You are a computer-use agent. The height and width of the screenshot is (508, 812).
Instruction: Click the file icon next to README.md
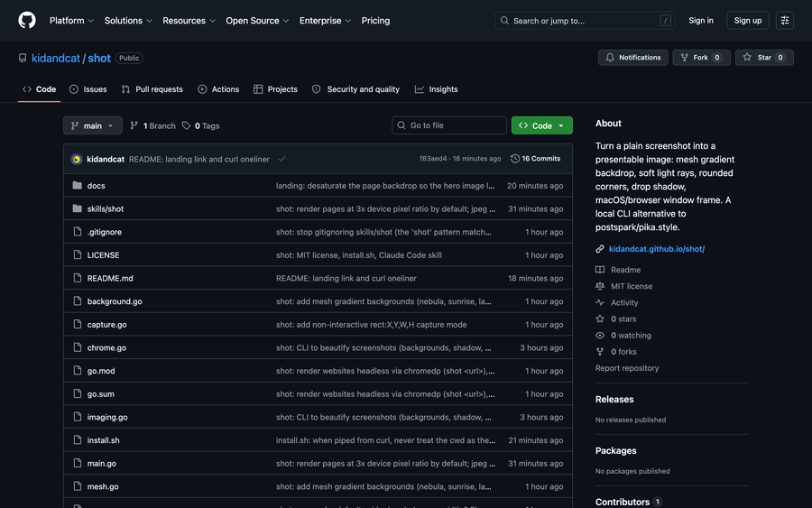point(78,278)
